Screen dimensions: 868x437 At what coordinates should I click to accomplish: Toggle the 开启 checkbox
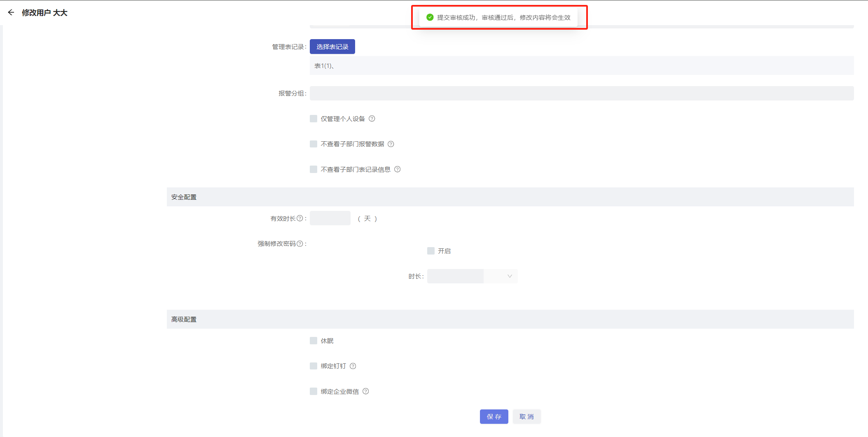pyautogui.click(x=431, y=251)
